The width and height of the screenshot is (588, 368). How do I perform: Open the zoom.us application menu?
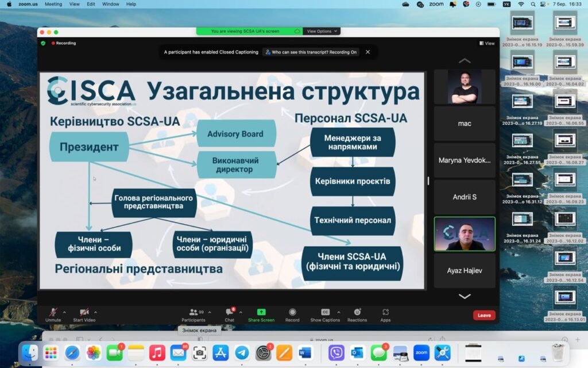(28, 4)
